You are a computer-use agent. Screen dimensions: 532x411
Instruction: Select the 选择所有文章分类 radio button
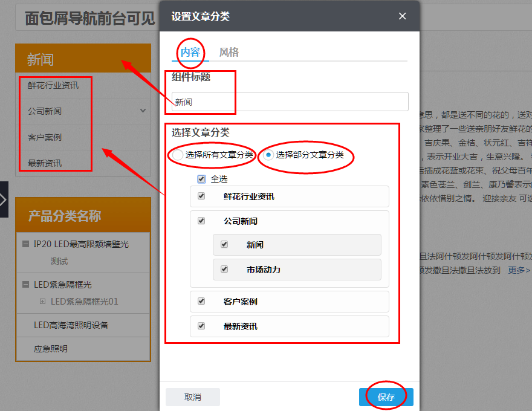point(177,155)
